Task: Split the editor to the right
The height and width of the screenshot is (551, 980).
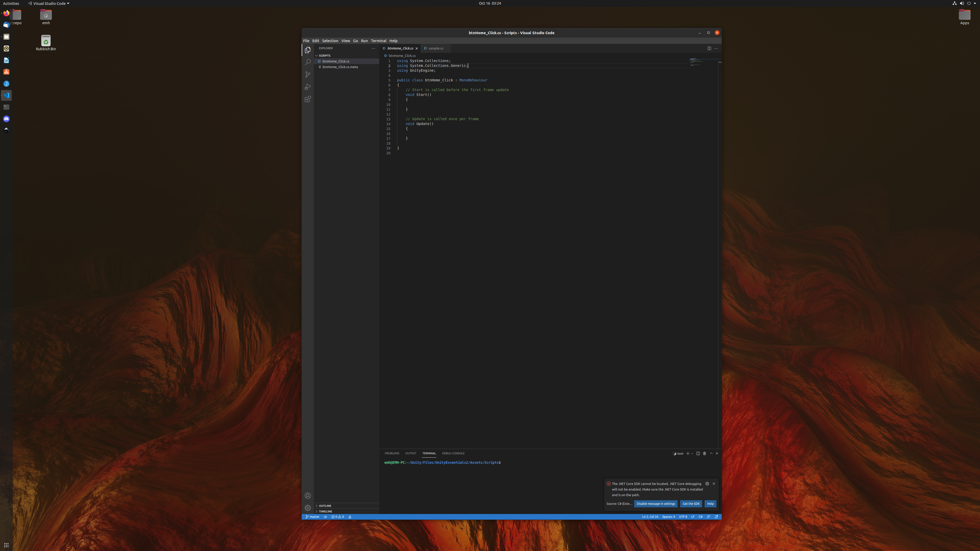Action: coord(709,48)
